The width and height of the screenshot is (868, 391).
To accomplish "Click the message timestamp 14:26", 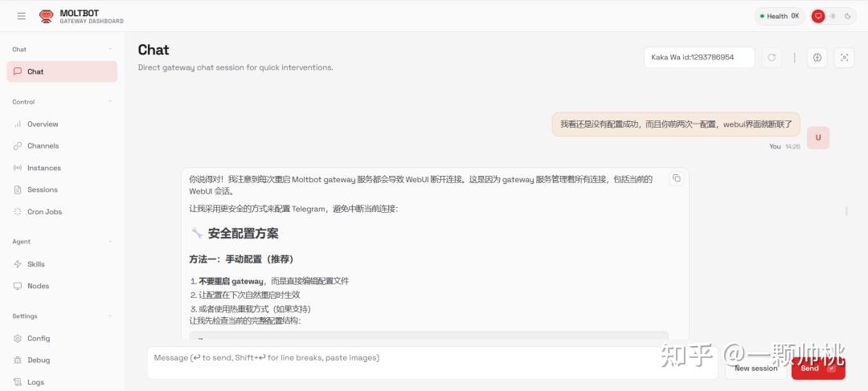I will [x=792, y=147].
